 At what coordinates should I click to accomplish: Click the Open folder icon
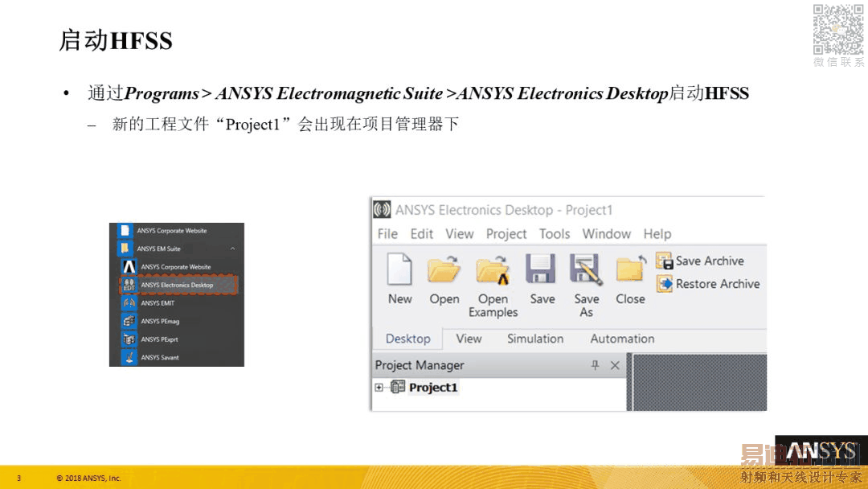coord(444,269)
